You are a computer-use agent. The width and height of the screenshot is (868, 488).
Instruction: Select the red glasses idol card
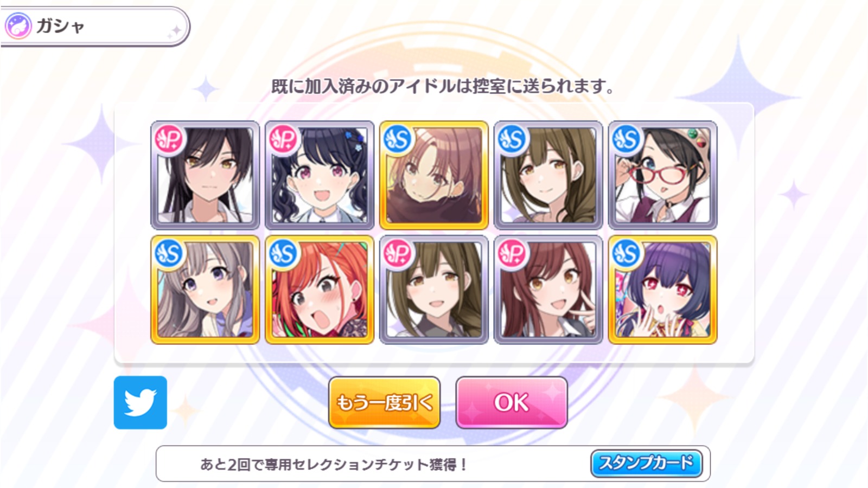pos(663,175)
